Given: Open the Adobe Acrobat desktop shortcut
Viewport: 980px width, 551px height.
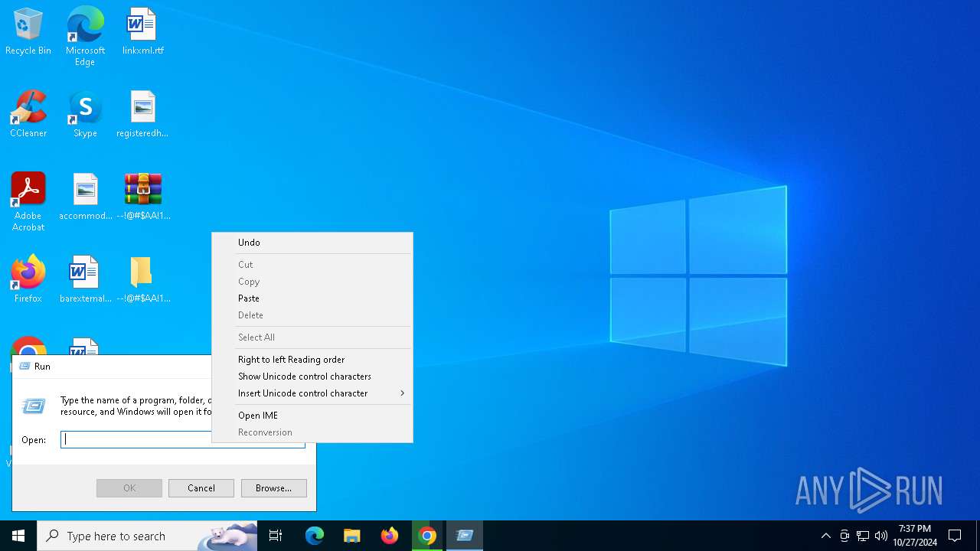Looking at the screenshot, I should 28,202.
